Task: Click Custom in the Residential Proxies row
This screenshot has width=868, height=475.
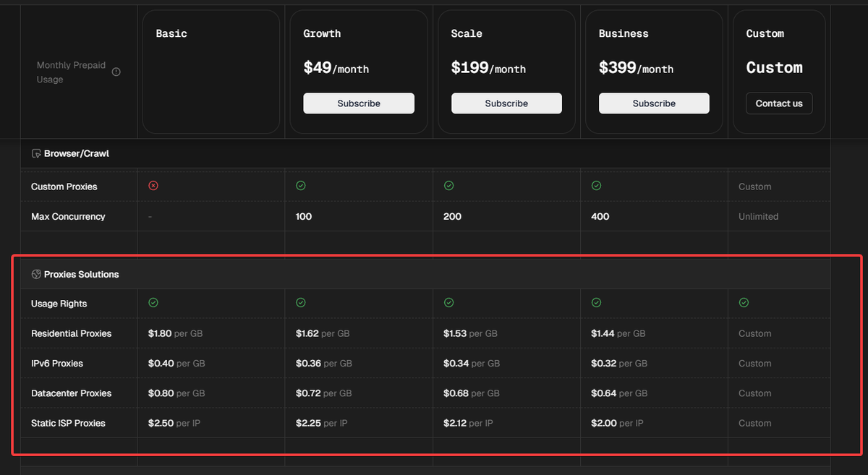Action: click(755, 333)
